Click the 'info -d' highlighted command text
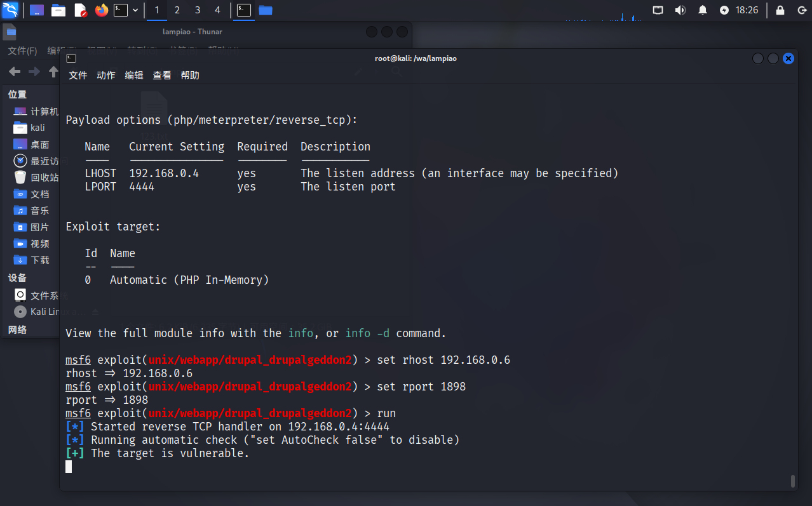Image resolution: width=812 pixels, height=506 pixels. pyautogui.click(x=367, y=333)
